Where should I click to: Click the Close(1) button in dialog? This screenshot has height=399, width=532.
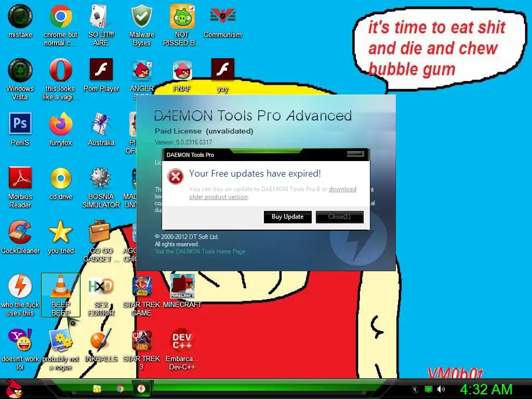point(339,217)
